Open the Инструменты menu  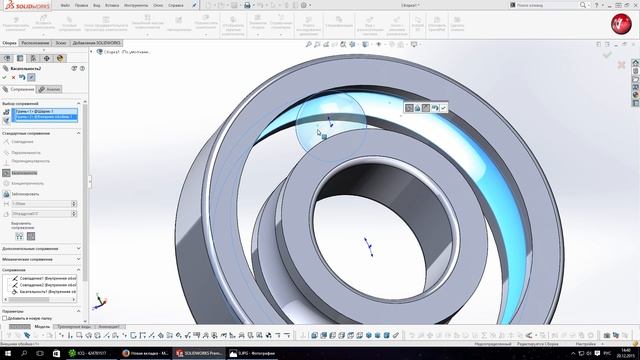[x=136, y=5]
